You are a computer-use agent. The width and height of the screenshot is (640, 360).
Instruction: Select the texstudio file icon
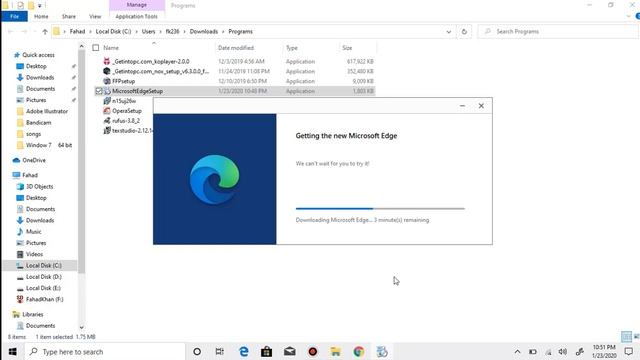pos(107,131)
